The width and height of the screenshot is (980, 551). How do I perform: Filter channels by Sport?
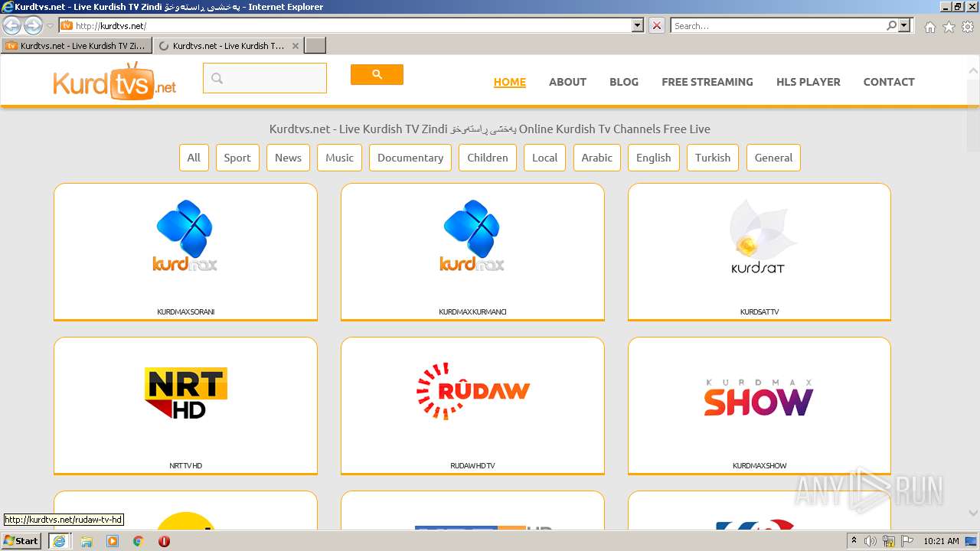[x=237, y=158]
